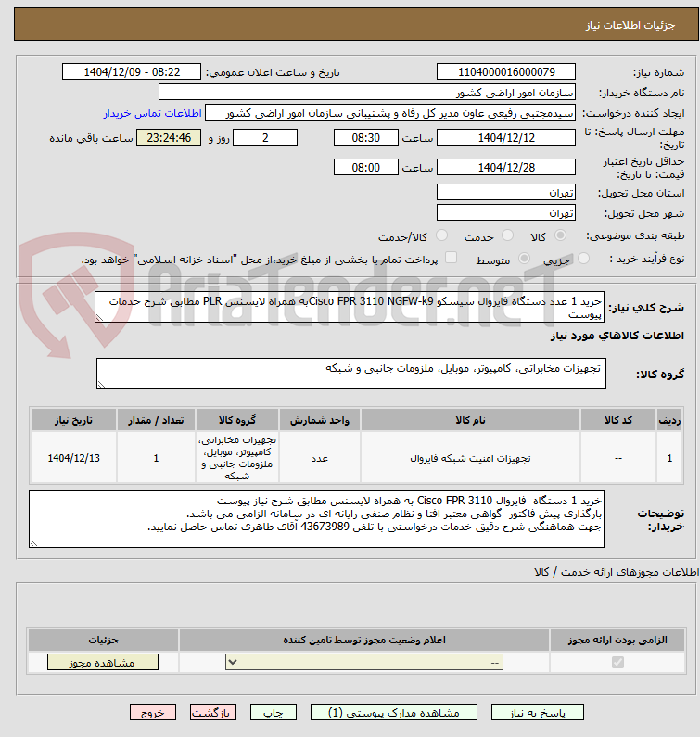The image size is (700, 737).
Task: Expand the license status dropdown
Action: coord(364,662)
